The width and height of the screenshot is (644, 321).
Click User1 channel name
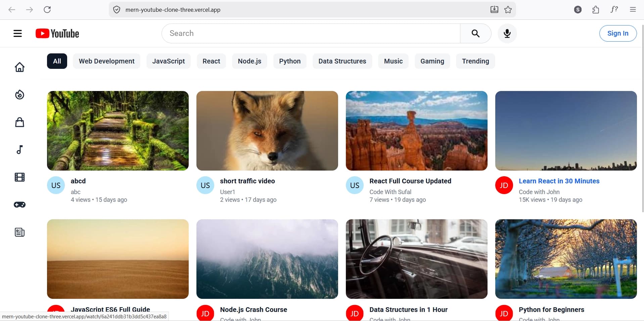(x=227, y=192)
